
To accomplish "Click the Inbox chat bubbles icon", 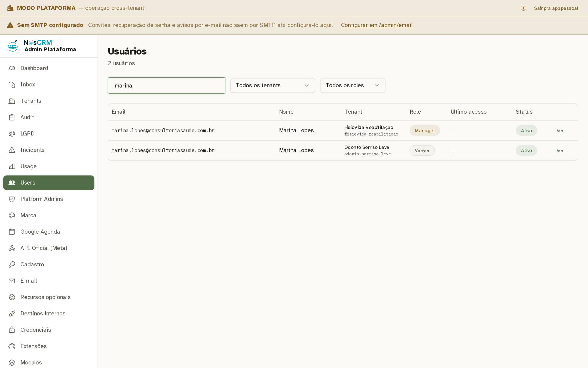I will click(12, 85).
